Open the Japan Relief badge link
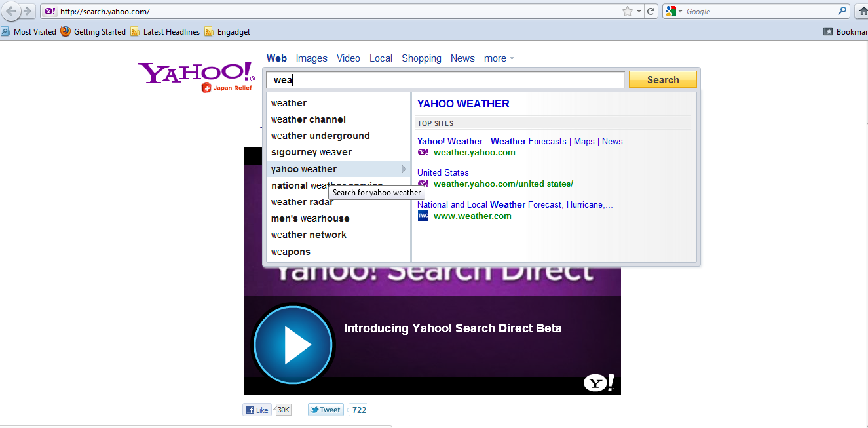This screenshot has height=428, width=868. pyautogui.click(x=227, y=88)
